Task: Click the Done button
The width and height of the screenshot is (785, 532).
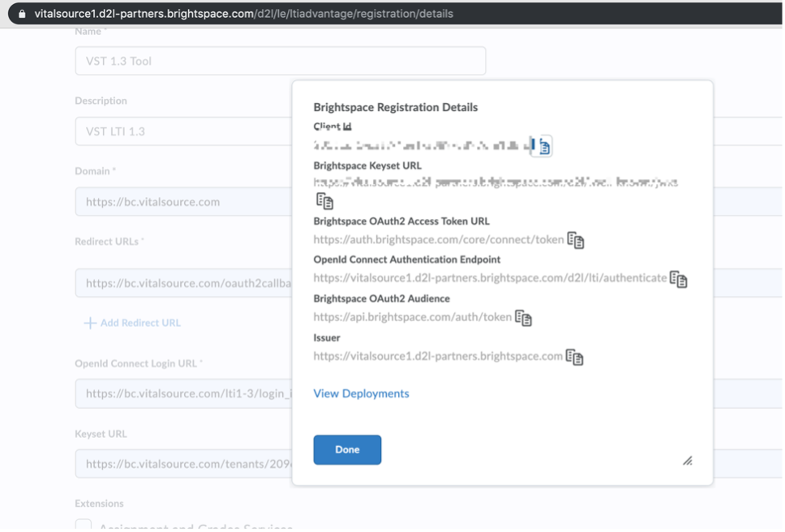Action: click(x=347, y=450)
